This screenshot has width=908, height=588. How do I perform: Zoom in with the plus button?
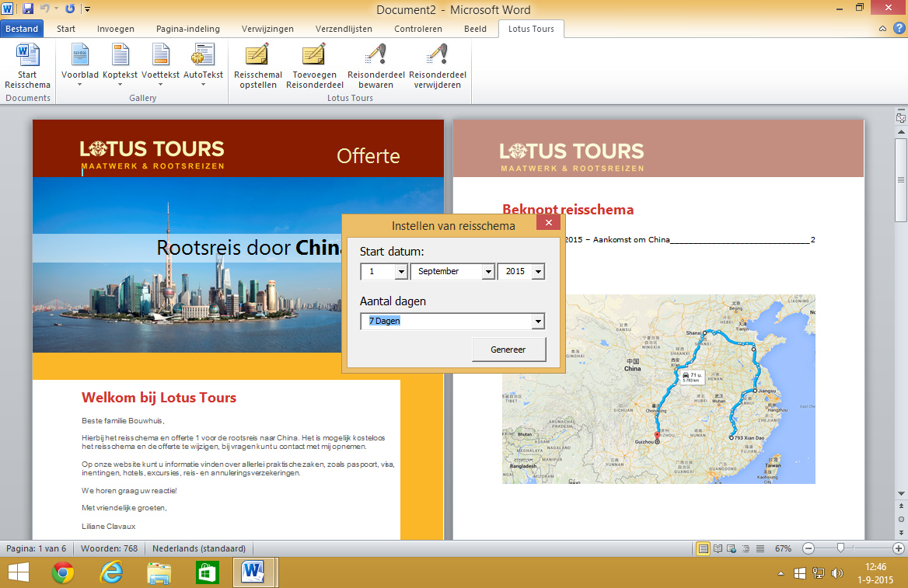[899, 548]
